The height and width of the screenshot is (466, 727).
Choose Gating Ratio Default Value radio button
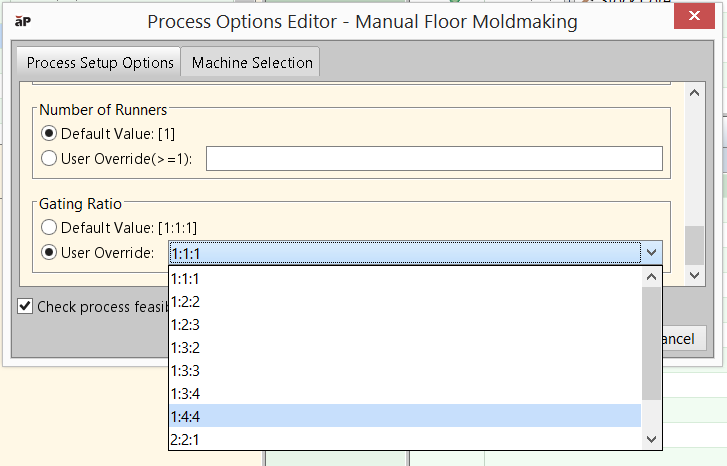48,227
